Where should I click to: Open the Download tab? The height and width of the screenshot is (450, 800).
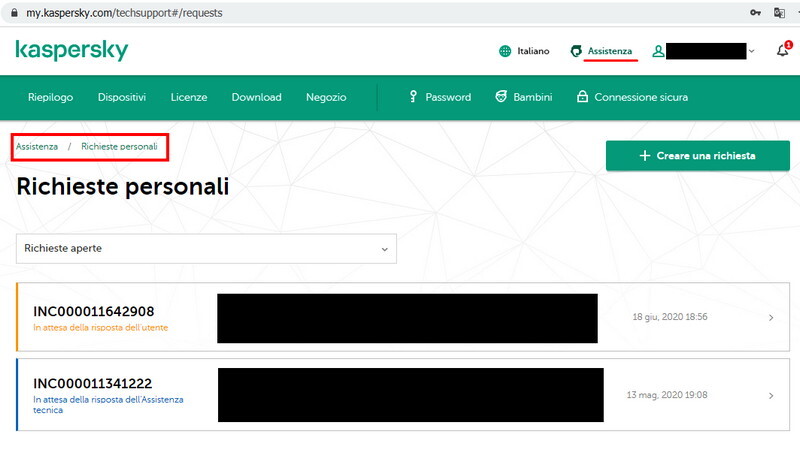pyautogui.click(x=257, y=97)
